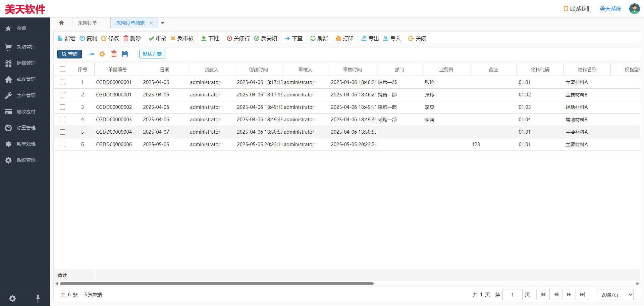
Task: Select the 采购订单列表 tab
Action: (130, 23)
